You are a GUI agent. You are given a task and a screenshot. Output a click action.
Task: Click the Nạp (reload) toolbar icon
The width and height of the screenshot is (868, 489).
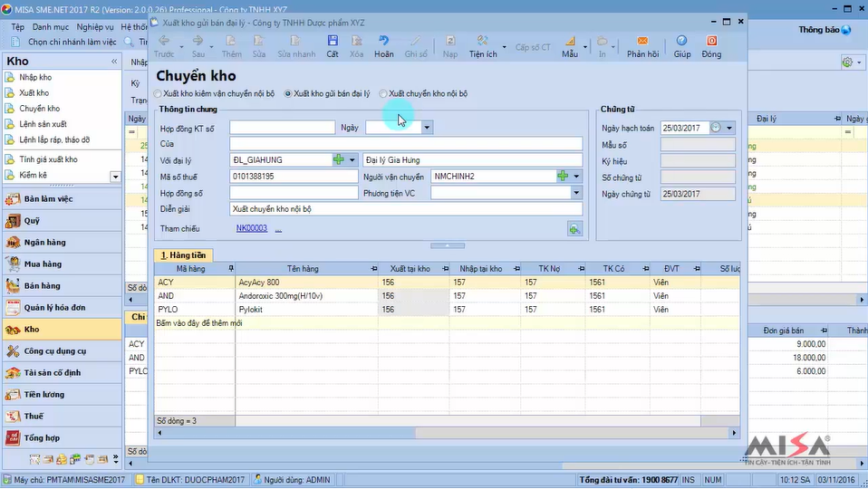click(450, 41)
